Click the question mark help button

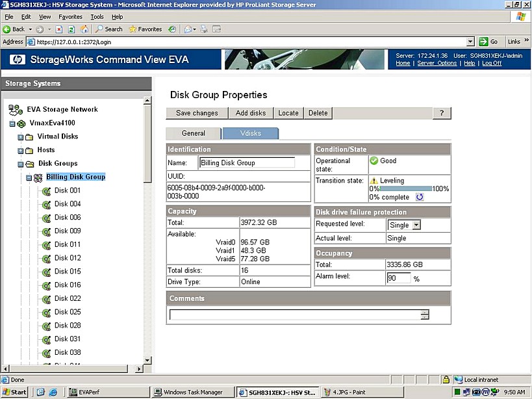pyautogui.click(x=442, y=113)
